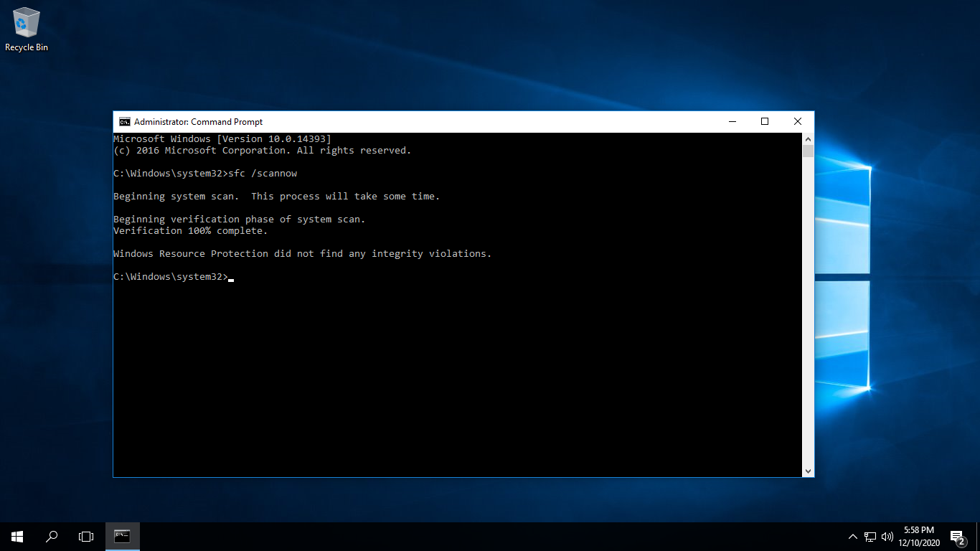This screenshot has width=980, height=551.
Task: Open Task View on the taskbar
Action: [x=86, y=536]
